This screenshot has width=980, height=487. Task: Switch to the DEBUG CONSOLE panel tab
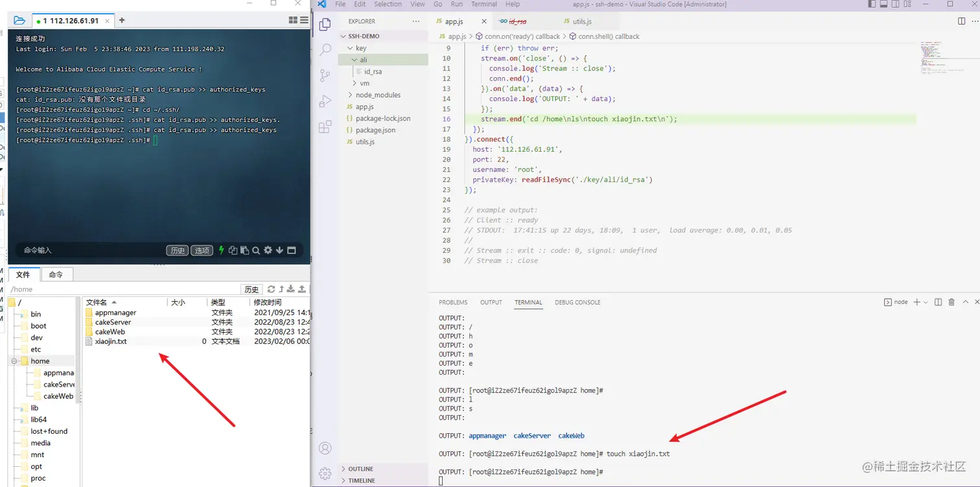[577, 302]
